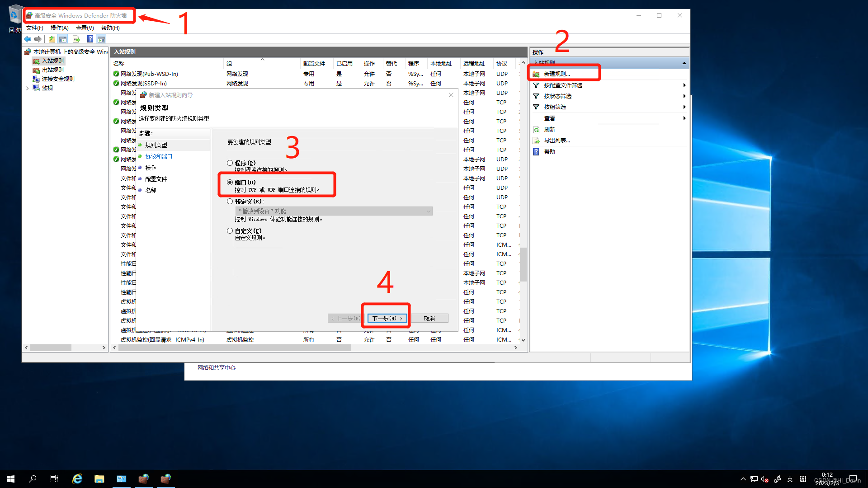Click the Export list toolbar icon
The image size is (868, 488).
tap(76, 39)
